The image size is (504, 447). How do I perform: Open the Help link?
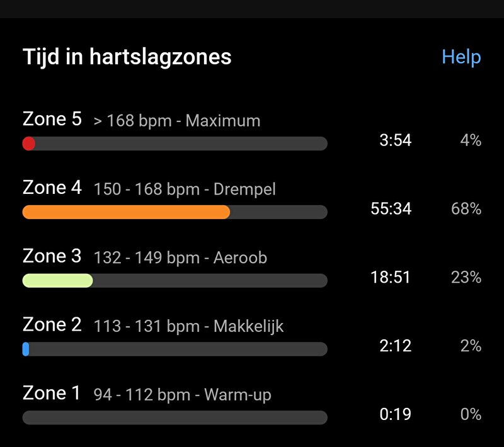point(461,57)
